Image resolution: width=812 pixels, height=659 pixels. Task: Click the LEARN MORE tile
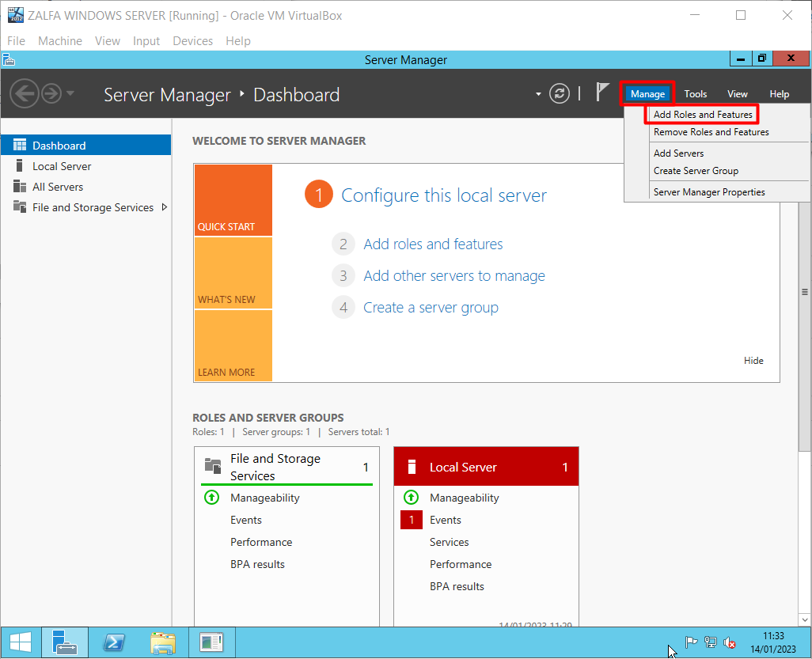233,346
